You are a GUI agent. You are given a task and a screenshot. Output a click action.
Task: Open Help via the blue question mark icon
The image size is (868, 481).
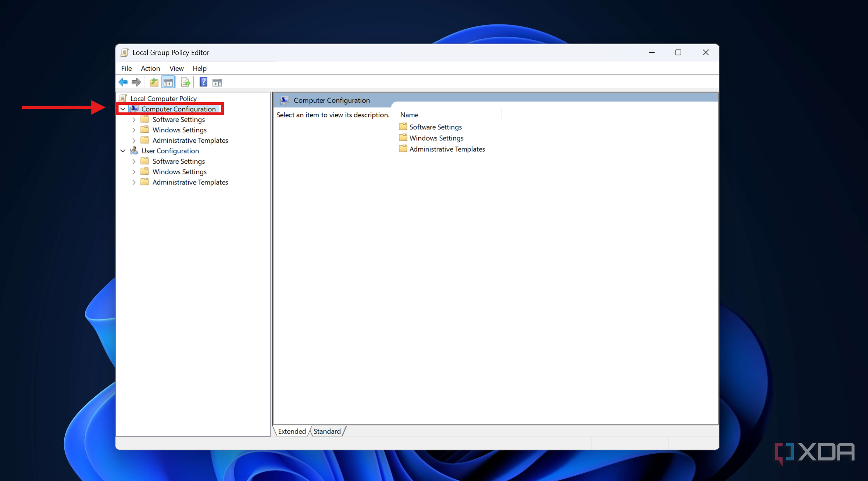tap(203, 82)
